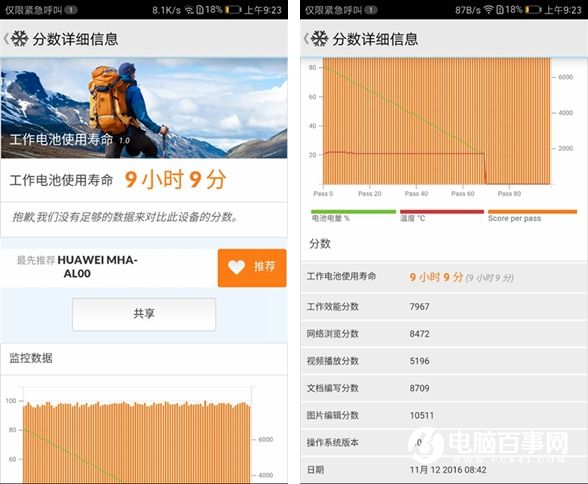
Task: Select the red 温度 °C legend entry
Action: pos(442,216)
